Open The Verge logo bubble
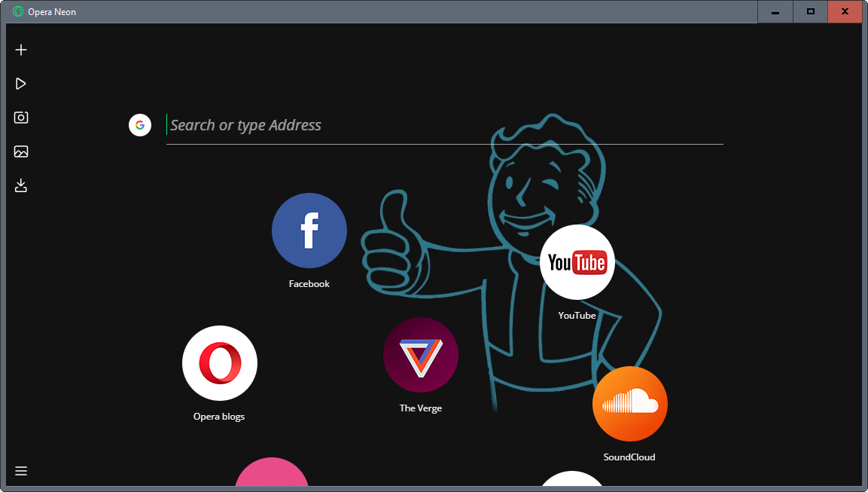Image resolution: width=868 pixels, height=492 pixels. pos(421,355)
